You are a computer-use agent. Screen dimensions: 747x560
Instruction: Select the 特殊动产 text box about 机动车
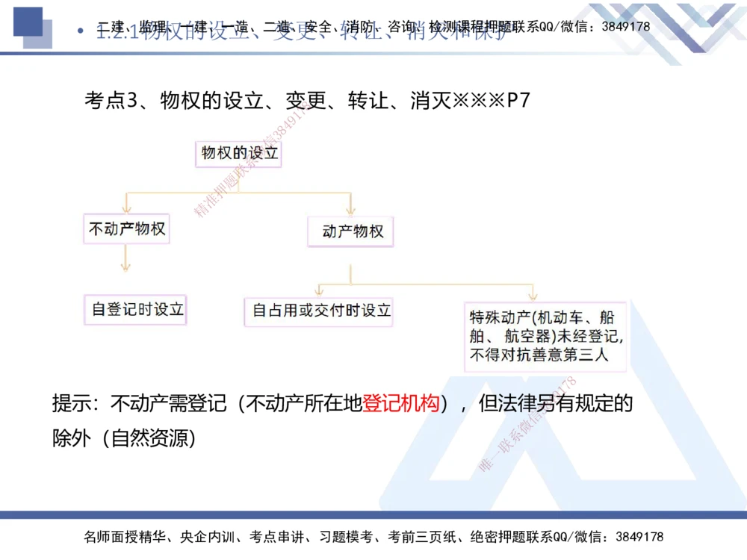point(546,337)
